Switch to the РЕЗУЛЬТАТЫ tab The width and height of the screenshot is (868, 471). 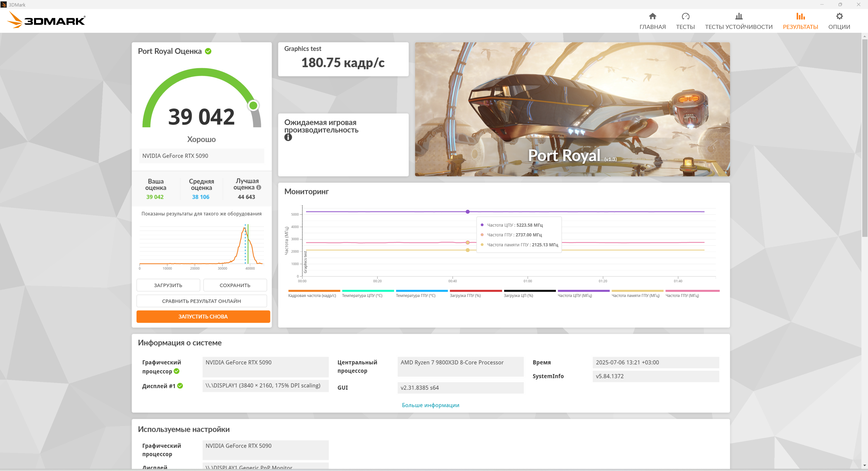coord(800,27)
